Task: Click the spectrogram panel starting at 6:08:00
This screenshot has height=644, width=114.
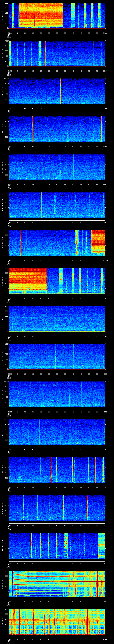Action: pos(57,584)
